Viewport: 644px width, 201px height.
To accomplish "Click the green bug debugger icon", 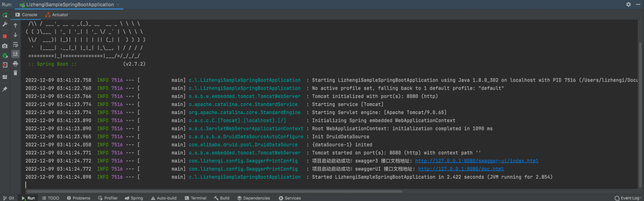I will coord(5,55).
